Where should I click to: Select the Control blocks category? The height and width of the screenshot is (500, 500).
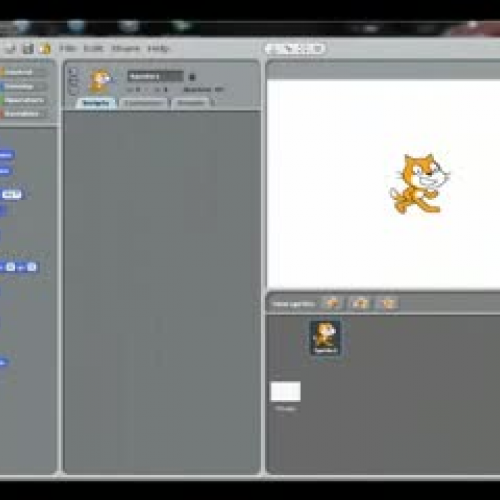pyautogui.click(x=23, y=72)
